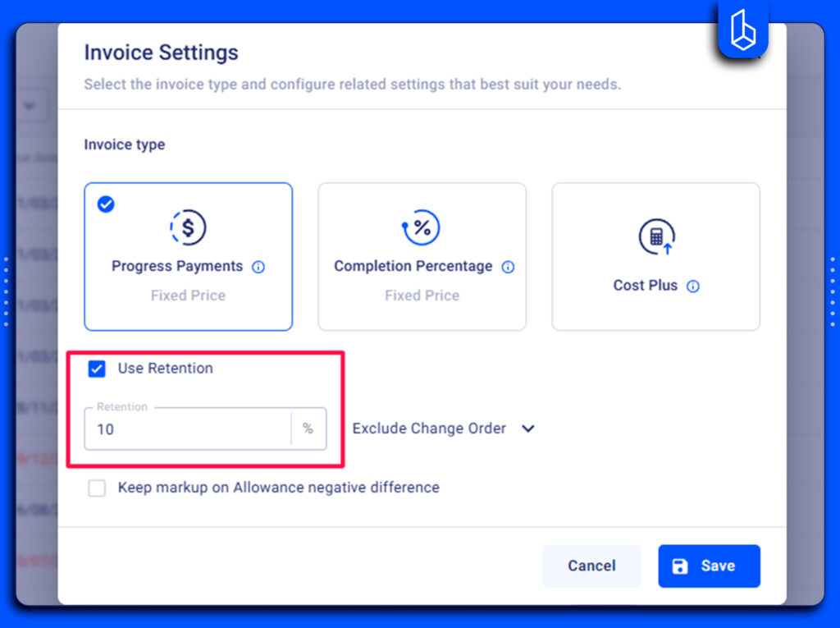Click the Buildern logo badge
The width and height of the screenshot is (840, 628).
tap(742, 31)
